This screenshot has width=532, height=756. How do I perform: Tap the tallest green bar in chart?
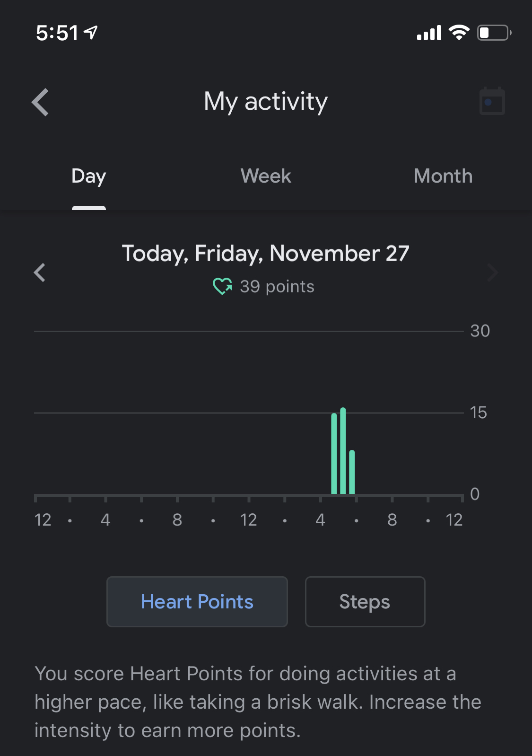click(343, 451)
